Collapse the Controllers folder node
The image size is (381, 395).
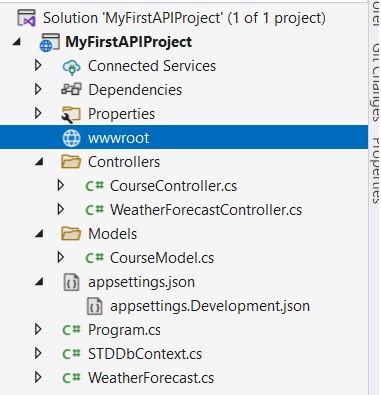(x=40, y=162)
